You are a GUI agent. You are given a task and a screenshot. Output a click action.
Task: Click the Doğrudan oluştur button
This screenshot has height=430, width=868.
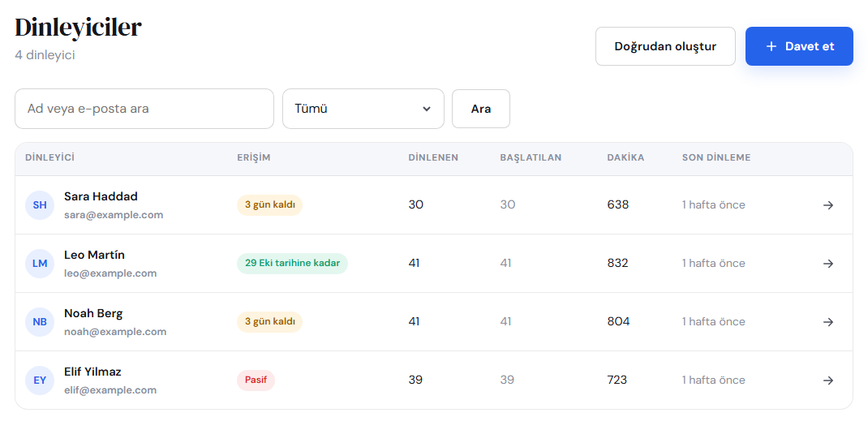(x=665, y=46)
